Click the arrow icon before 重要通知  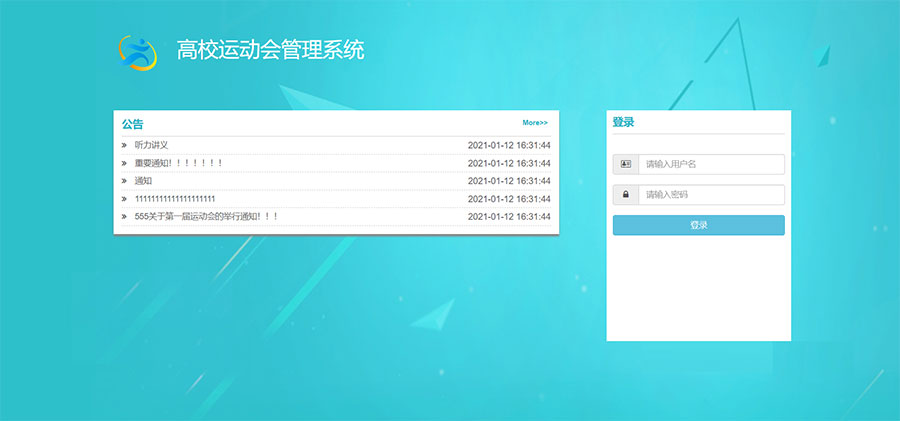124,163
